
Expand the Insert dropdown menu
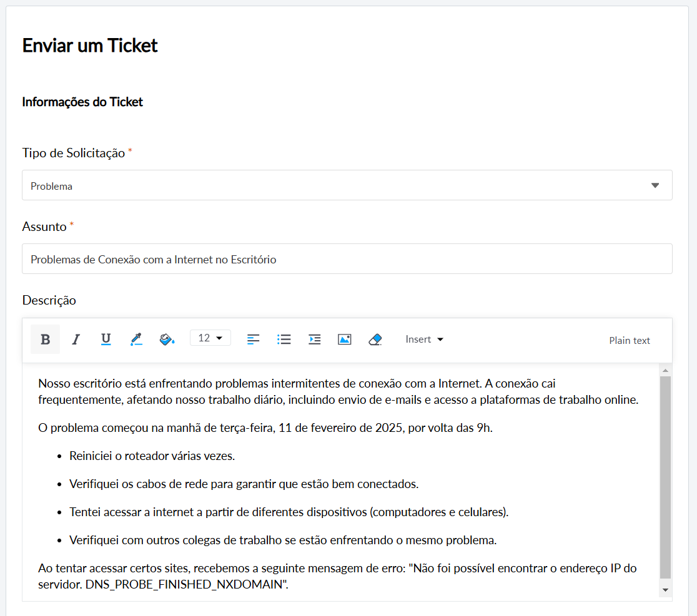coord(425,340)
